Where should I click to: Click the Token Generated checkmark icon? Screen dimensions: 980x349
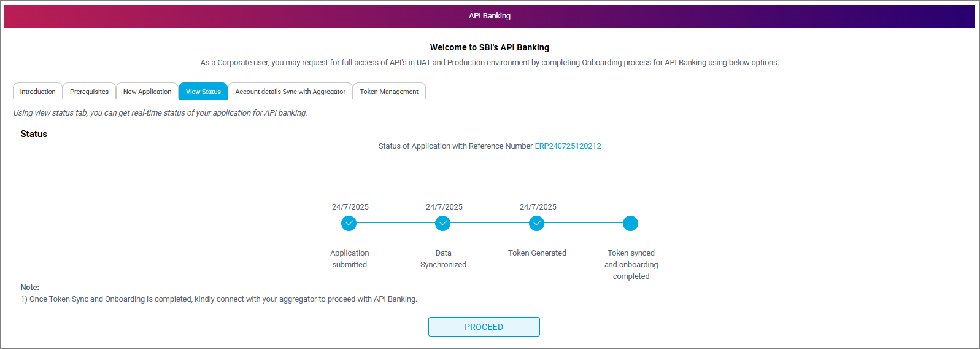point(536,223)
